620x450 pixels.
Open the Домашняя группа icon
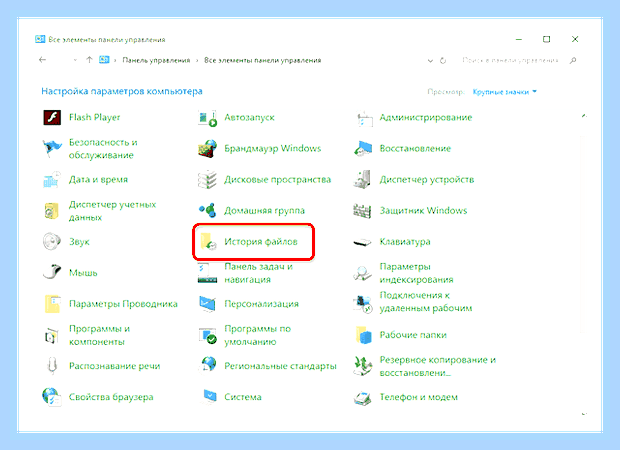208,210
